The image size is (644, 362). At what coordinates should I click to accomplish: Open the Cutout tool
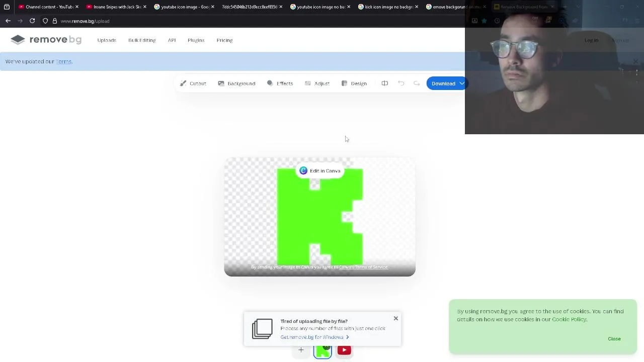(x=193, y=83)
